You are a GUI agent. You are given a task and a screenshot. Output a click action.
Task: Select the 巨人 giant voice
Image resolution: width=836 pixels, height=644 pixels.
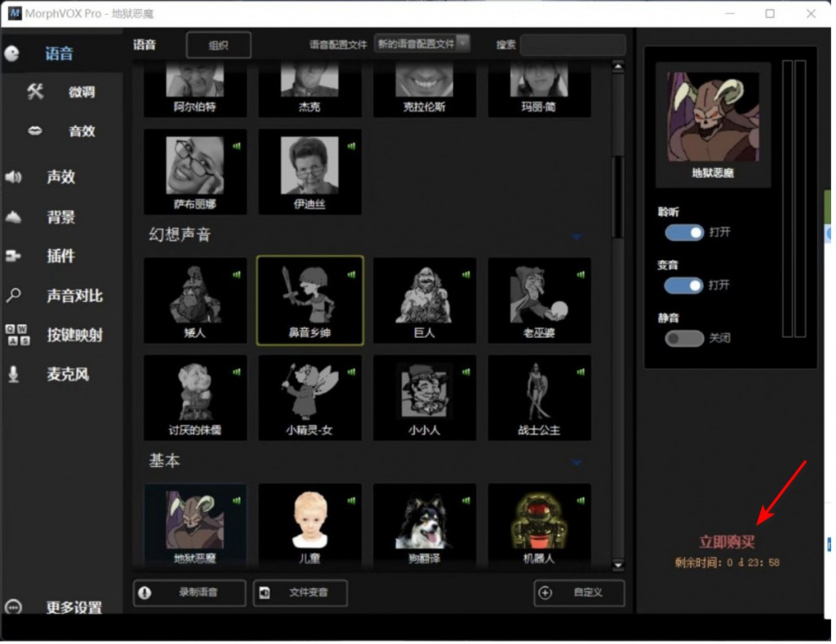tap(425, 300)
